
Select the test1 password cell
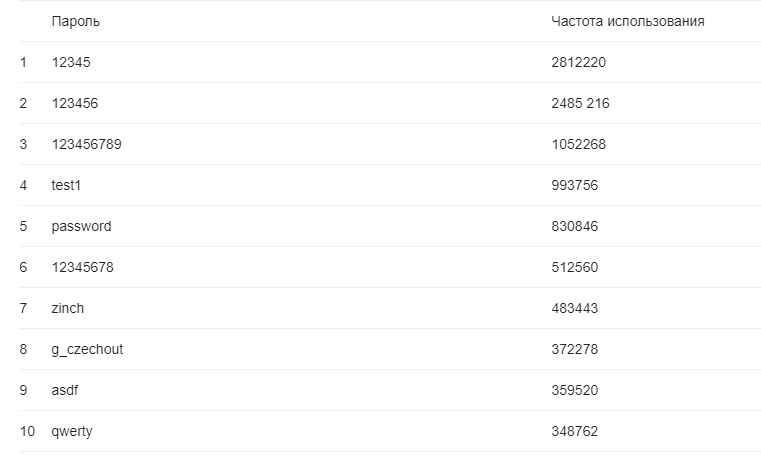click(x=66, y=185)
